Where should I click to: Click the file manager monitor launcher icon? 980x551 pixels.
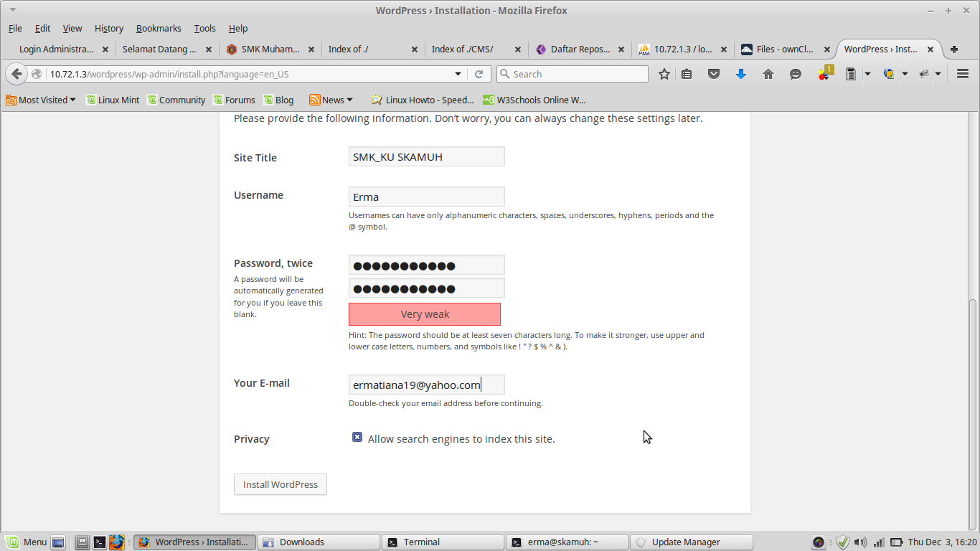click(83, 542)
